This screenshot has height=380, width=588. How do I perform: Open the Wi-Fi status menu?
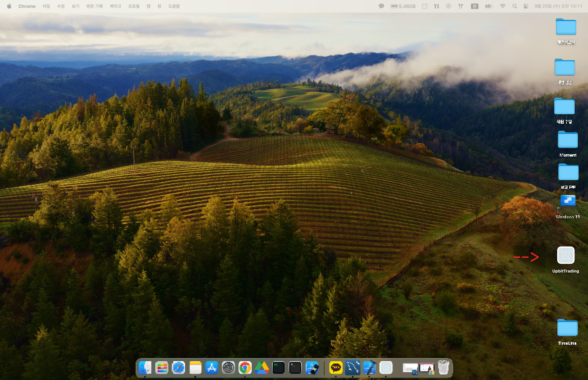503,6
